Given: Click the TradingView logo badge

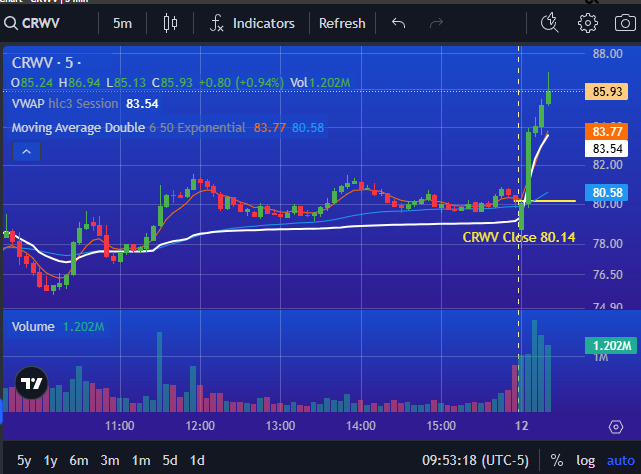Looking at the screenshot, I should pos(31,383).
